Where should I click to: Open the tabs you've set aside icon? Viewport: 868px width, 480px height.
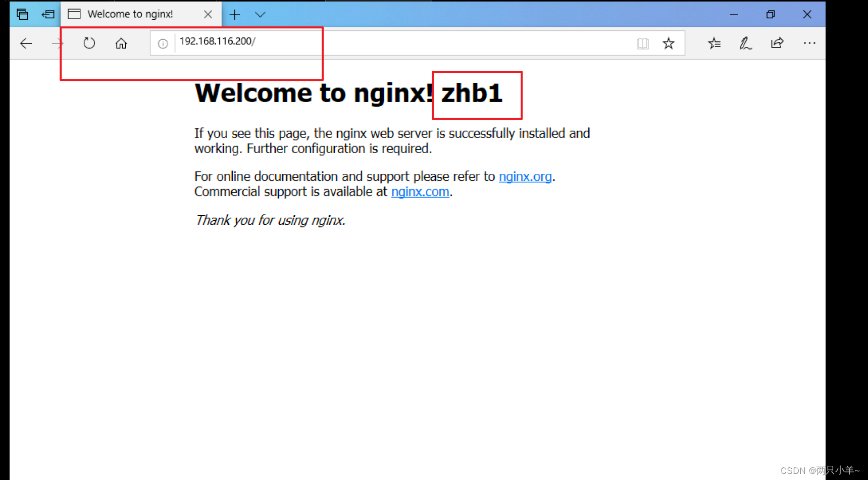pyautogui.click(x=22, y=14)
